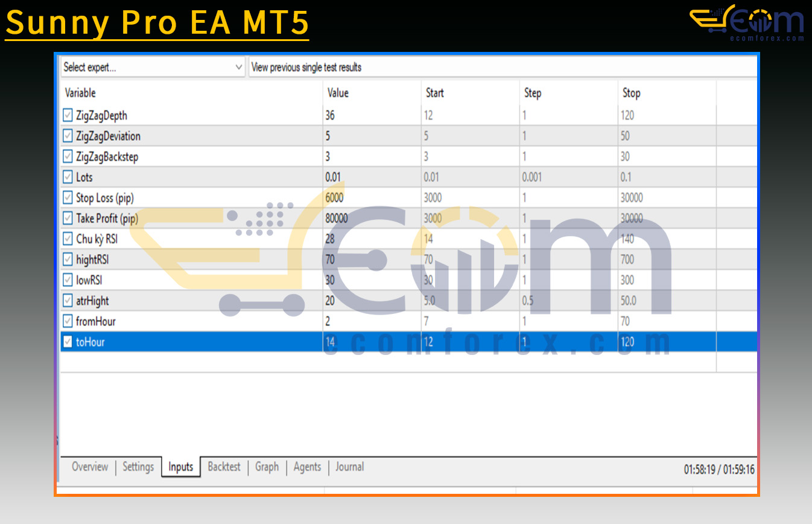Select ZigZagDepth value 36
Viewport: 812px width, 524px height.
pos(330,115)
